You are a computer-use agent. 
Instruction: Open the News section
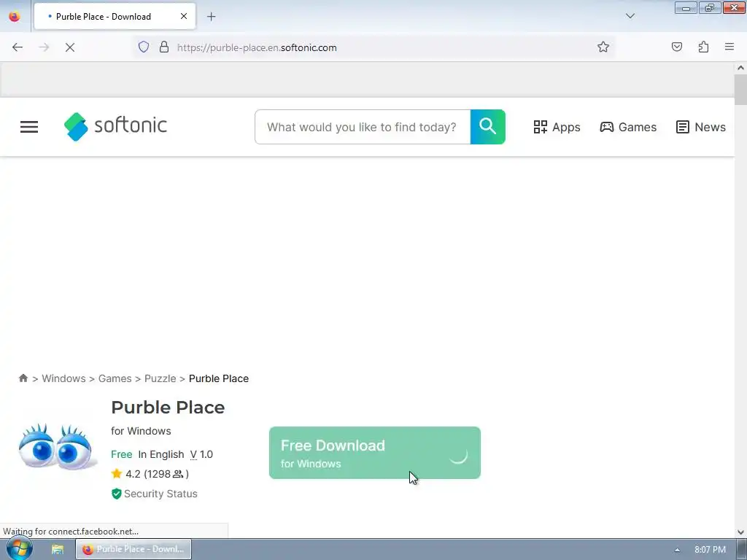(701, 127)
